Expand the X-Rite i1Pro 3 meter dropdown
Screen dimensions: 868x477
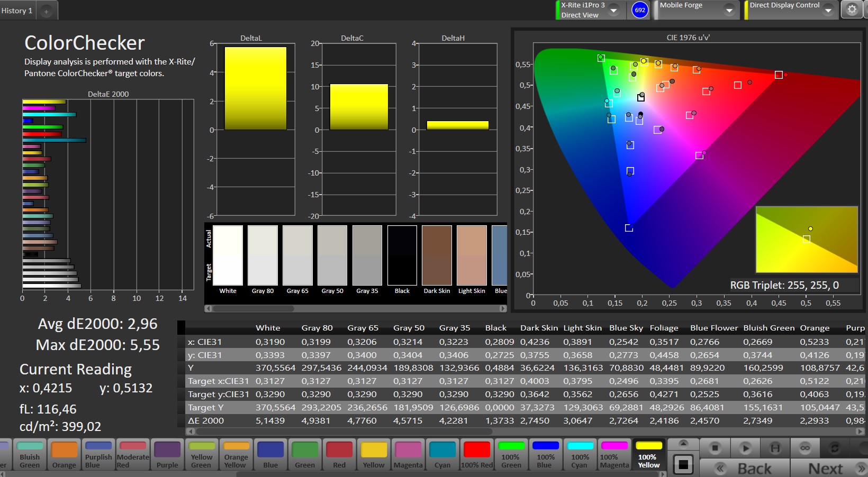click(614, 10)
